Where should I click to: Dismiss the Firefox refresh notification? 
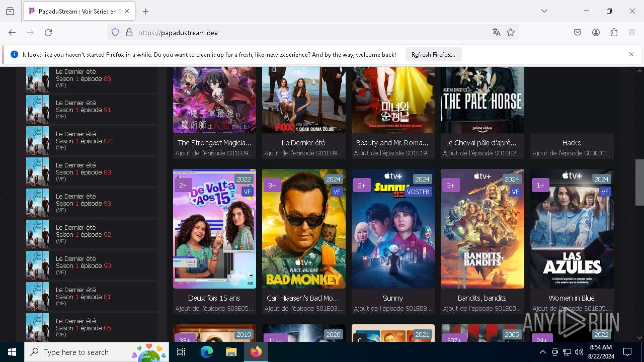(631, 54)
